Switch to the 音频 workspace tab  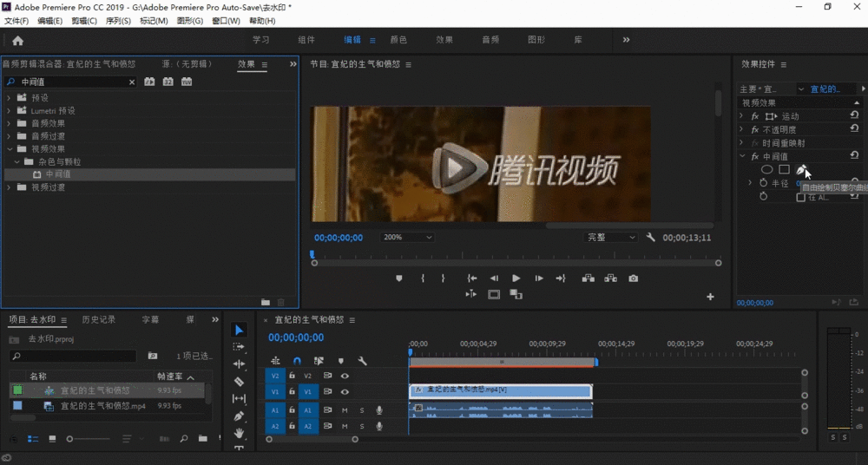[x=490, y=40]
